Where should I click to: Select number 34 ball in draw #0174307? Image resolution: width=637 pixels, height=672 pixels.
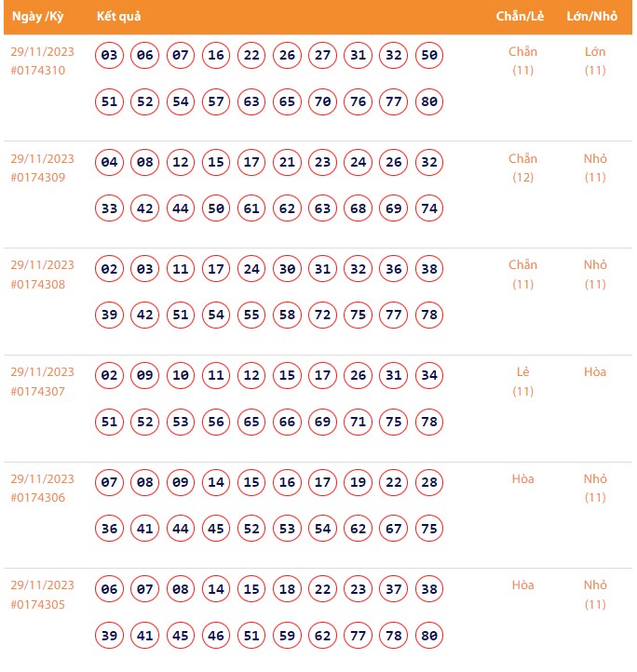[428, 376]
